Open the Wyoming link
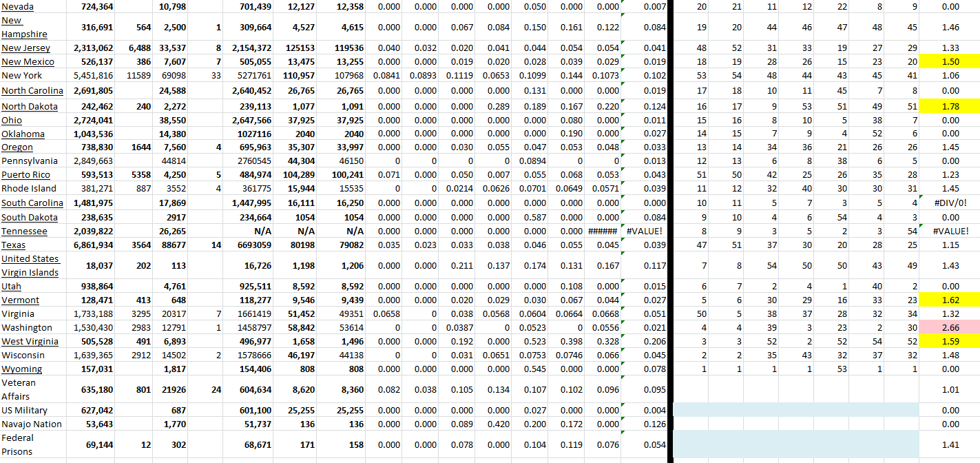The image size is (980, 463). pos(21,369)
